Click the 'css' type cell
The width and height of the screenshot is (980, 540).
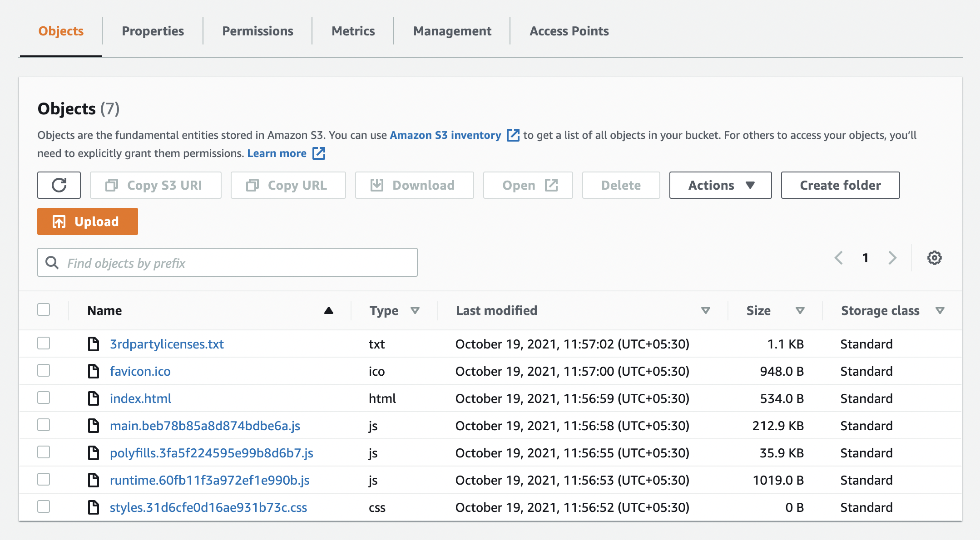click(377, 507)
